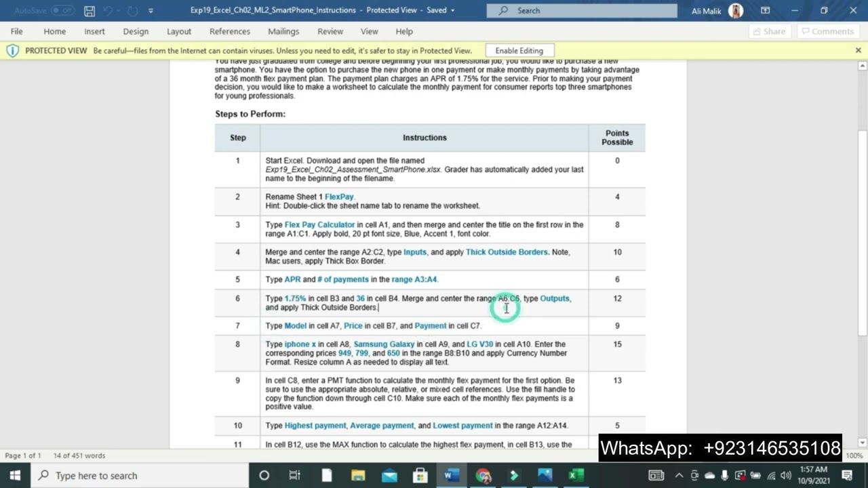The image size is (868, 488).
Task: Switch to the Insert tab
Action: [x=94, y=31]
